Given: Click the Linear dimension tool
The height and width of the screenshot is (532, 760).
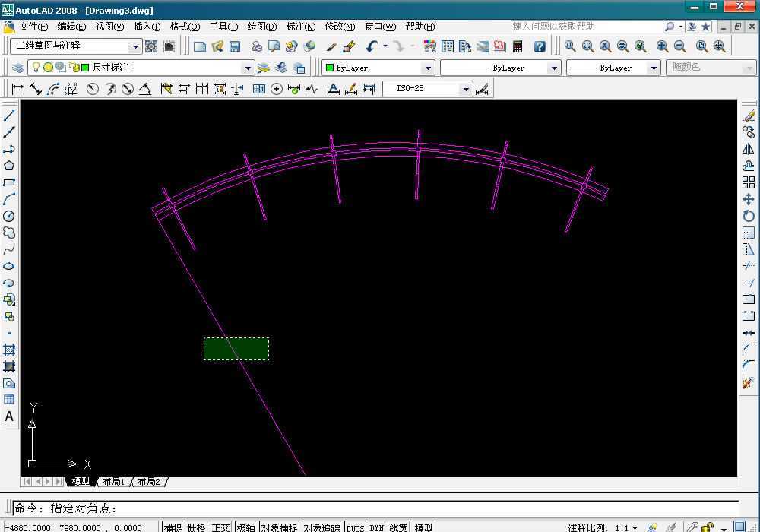Looking at the screenshot, I should [x=18, y=89].
